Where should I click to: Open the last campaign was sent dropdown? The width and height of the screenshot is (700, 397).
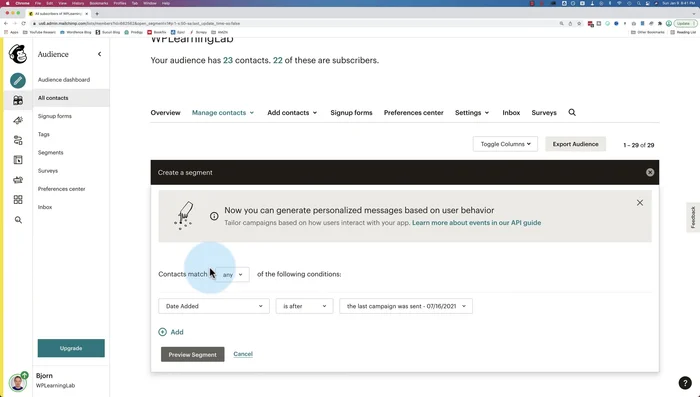406,306
